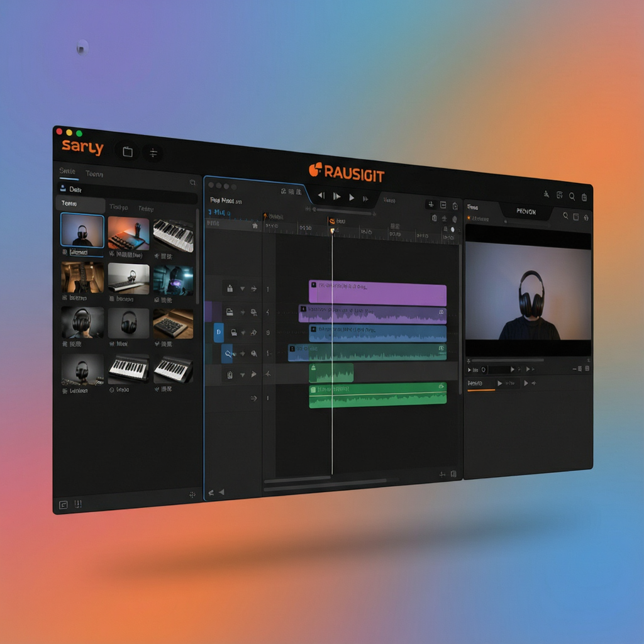This screenshot has width=644, height=644.
Task: Click the folder icon beside the Sarly logo
Action: [128, 152]
